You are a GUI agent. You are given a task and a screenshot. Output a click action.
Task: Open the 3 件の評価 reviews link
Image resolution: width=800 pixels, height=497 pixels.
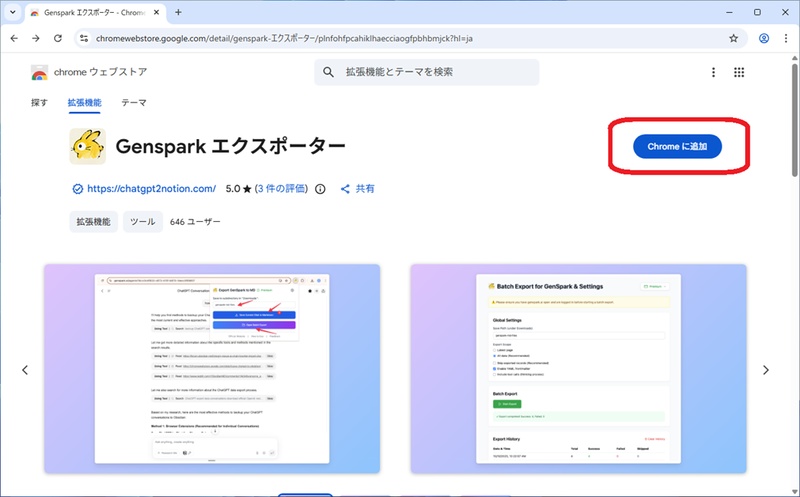(x=281, y=189)
